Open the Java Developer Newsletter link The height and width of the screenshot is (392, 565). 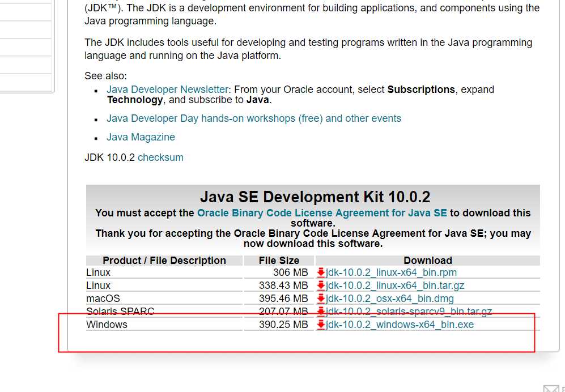[167, 90]
